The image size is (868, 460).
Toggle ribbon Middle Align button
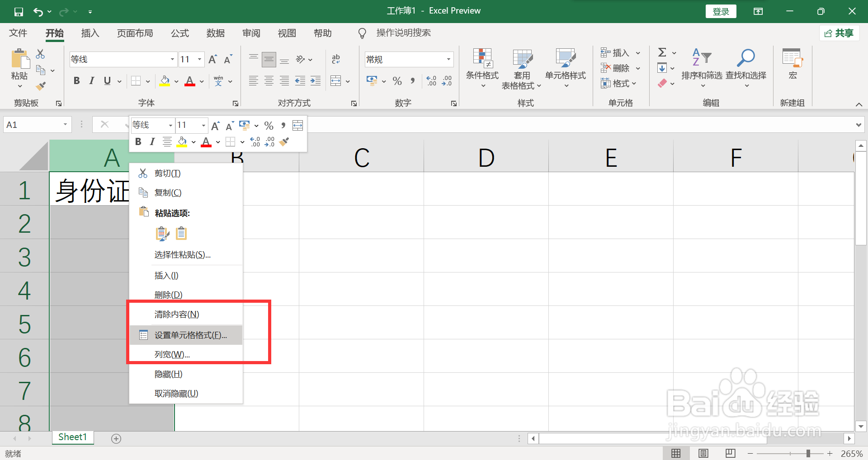269,59
